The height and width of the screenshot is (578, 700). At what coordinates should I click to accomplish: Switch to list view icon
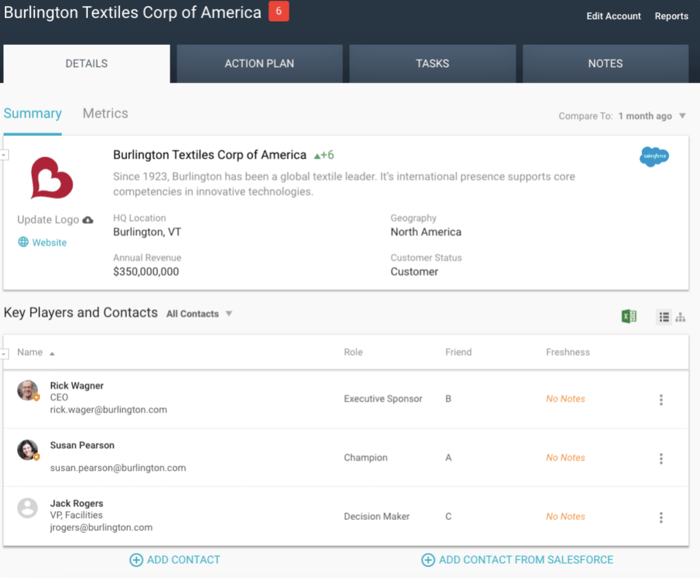[x=663, y=317]
